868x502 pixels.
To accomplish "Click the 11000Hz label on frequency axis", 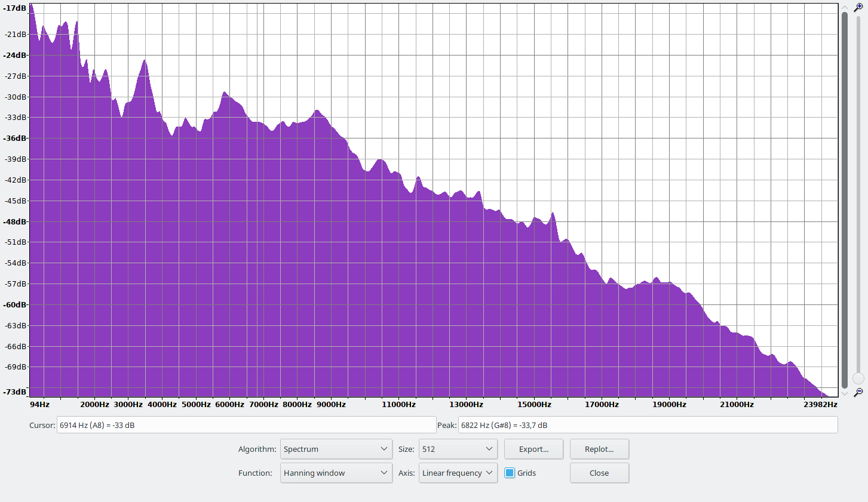I will 399,404.
